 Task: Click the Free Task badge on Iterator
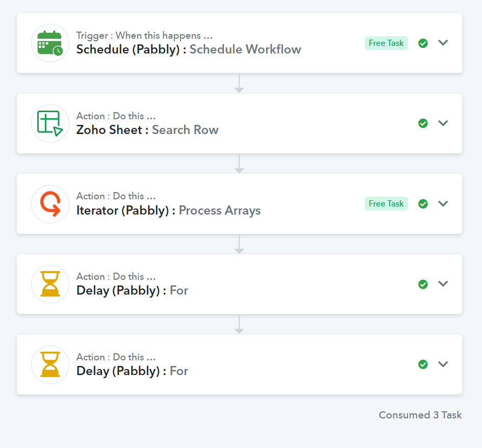pyautogui.click(x=386, y=204)
